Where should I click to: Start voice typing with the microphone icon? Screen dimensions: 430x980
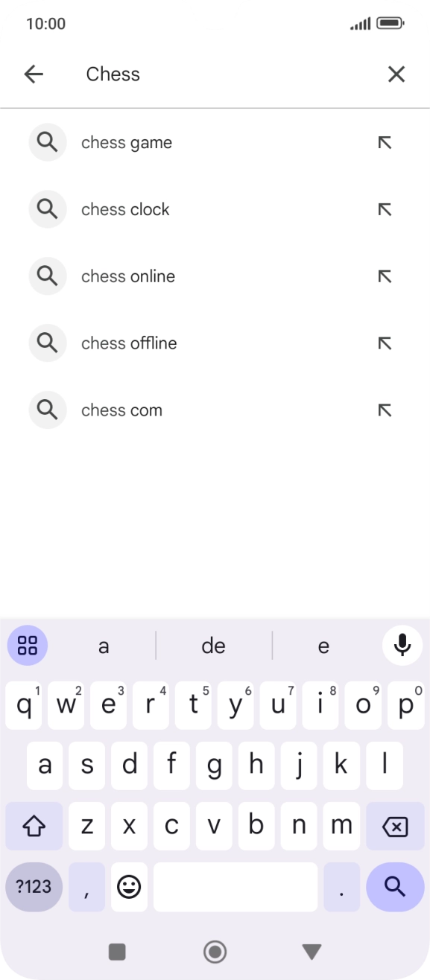(x=402, y=645)
